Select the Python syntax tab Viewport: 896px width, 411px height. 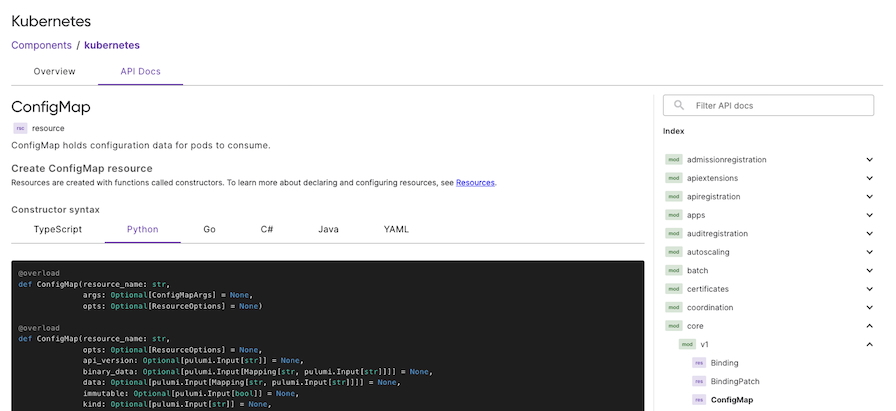pos(143,229)
